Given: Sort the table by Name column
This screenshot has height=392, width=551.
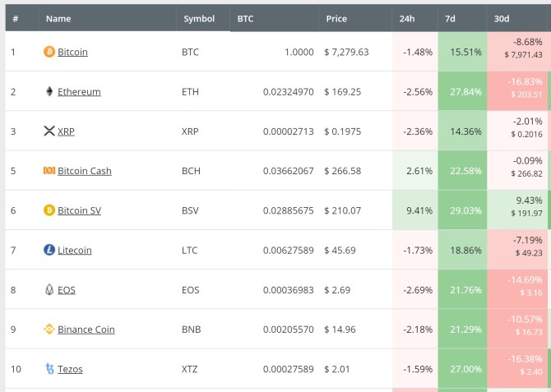Looking at the screenshot, I should click(58, 18).
